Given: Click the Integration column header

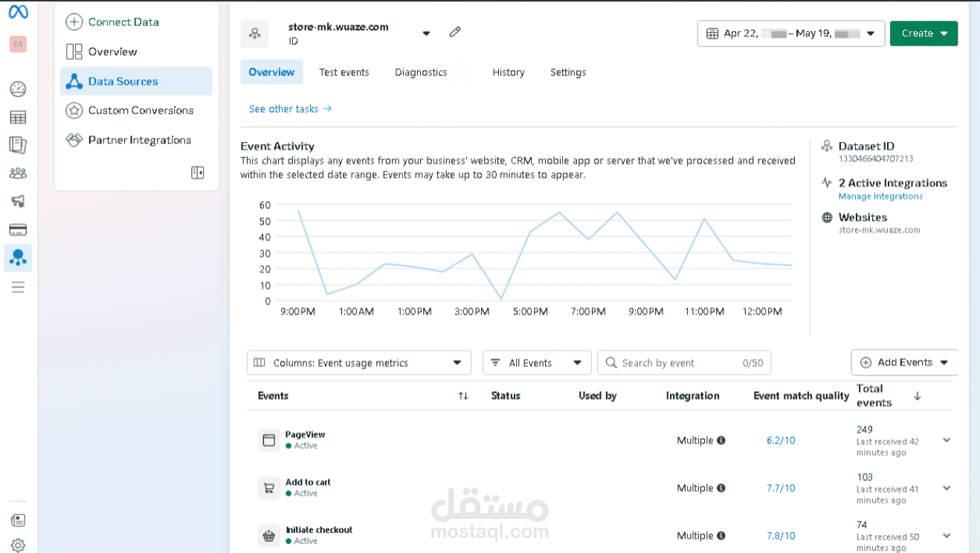Looking at the screenshot, I should [x=692, y=395].
